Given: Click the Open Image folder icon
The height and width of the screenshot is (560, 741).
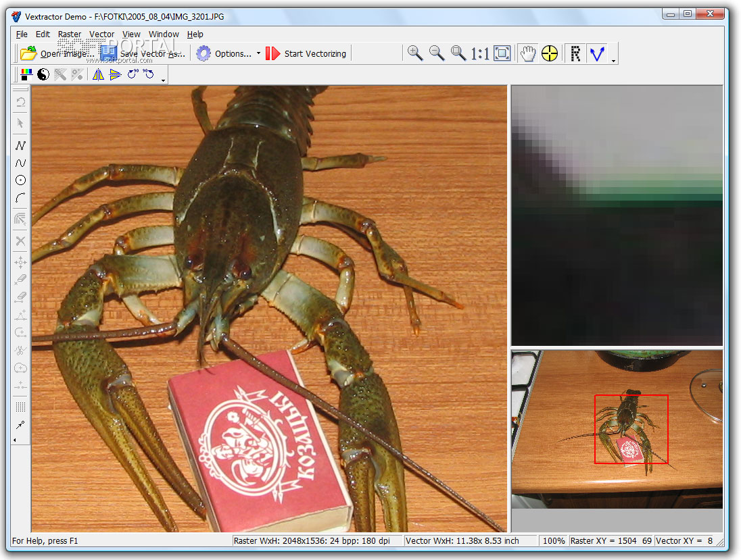Looking at the screenshot, I should pyautogui.click(x=28, y=53).
